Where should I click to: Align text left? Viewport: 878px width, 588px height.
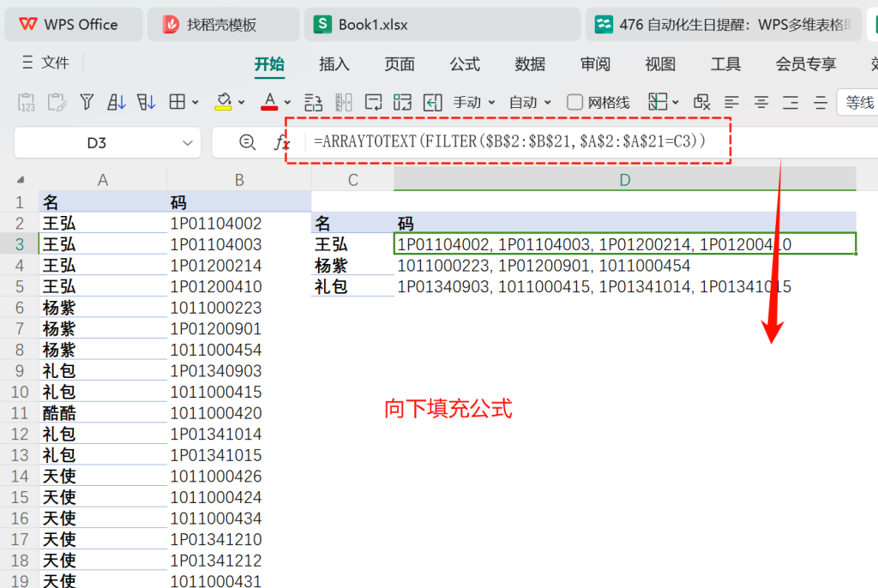pos(731,103)
